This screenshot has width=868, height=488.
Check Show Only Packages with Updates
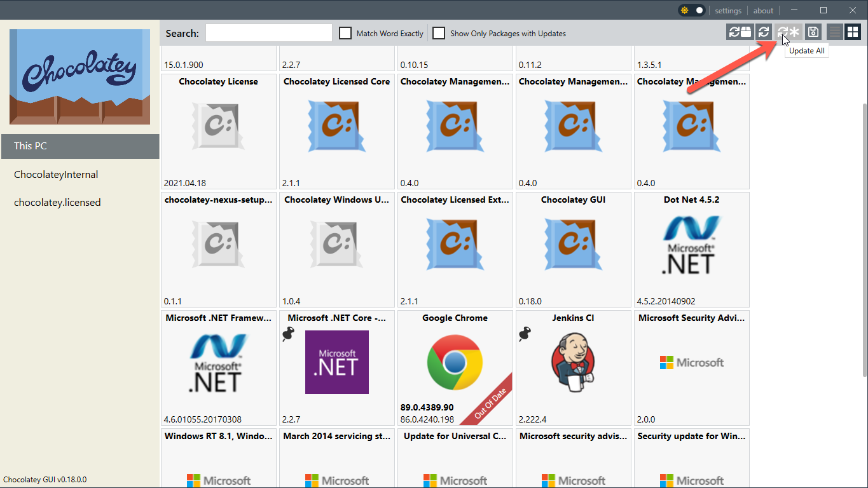point(439,33)
